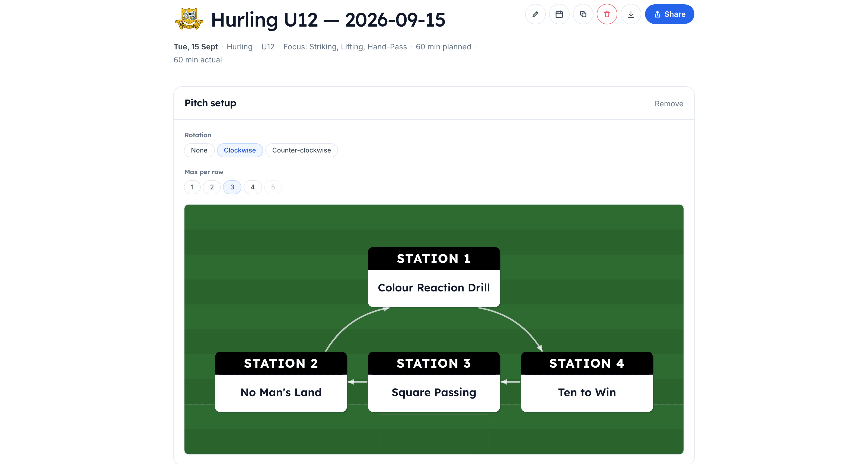Select Station 4 Ten to Win card
This screenshot has width=868, height=464.
[587, 382]
